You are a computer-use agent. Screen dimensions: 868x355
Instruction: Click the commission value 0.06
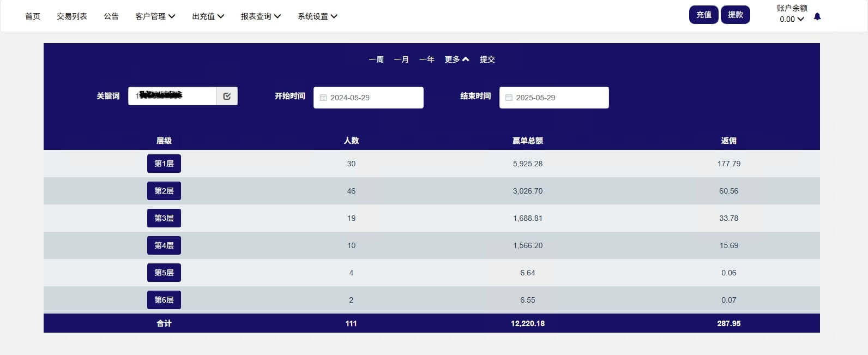click(729, 273)
